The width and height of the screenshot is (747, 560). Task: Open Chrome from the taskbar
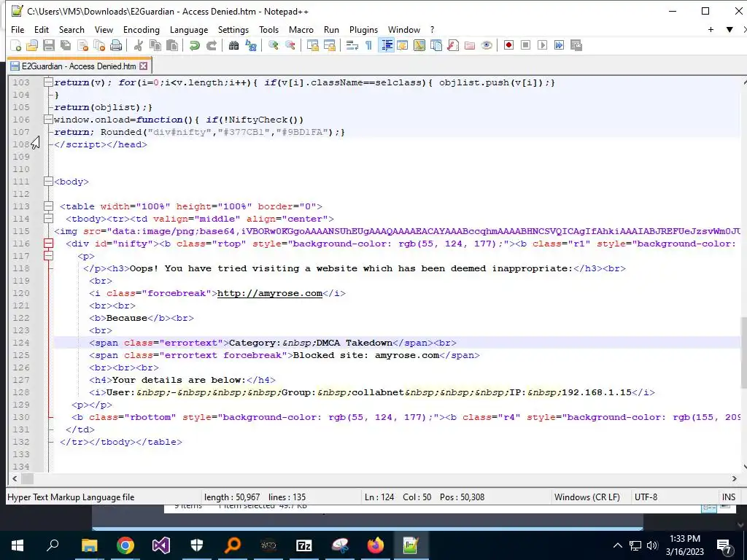pos(125,545)
